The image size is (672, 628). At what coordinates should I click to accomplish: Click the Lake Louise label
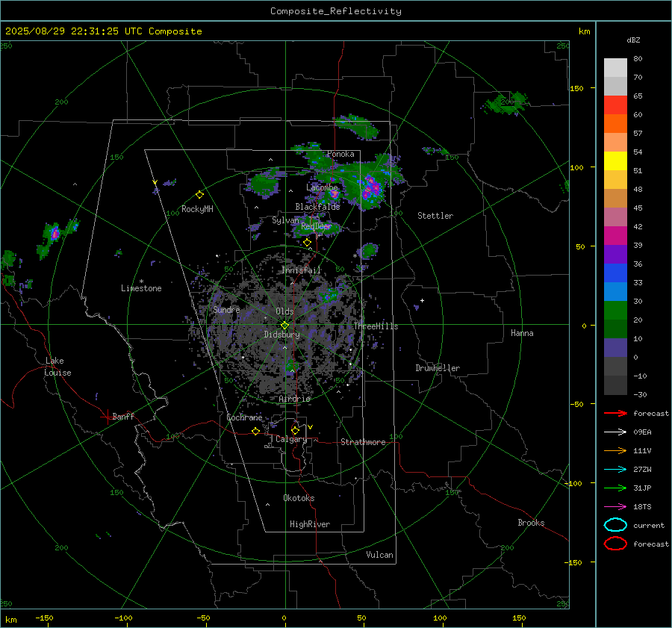click(57, 367)
